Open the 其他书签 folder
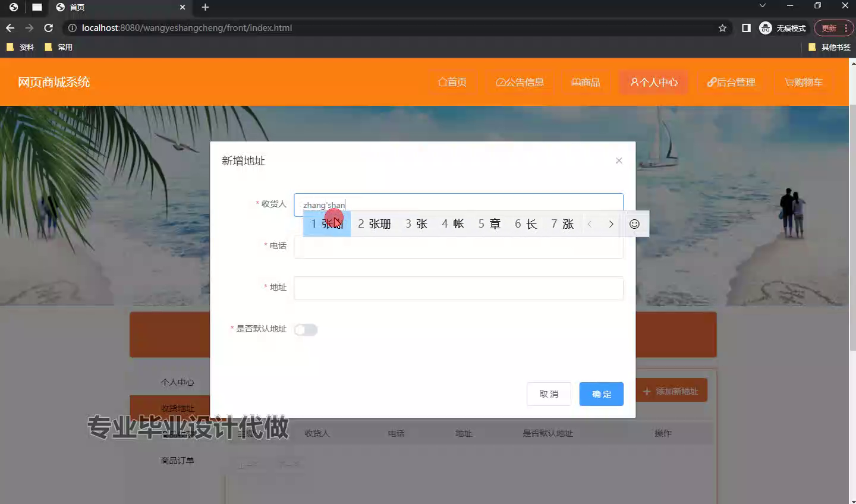The height and width of the screenshot is (504, 856). tap(829, 47)
